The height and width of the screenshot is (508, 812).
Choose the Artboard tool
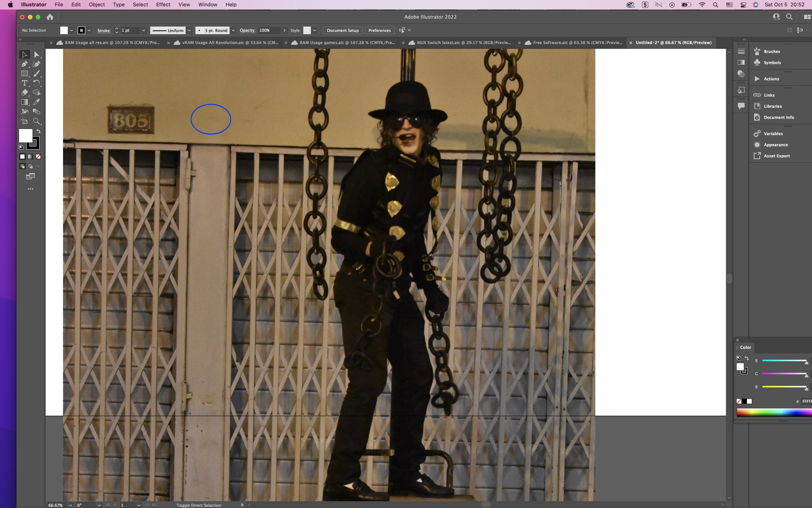24,121
